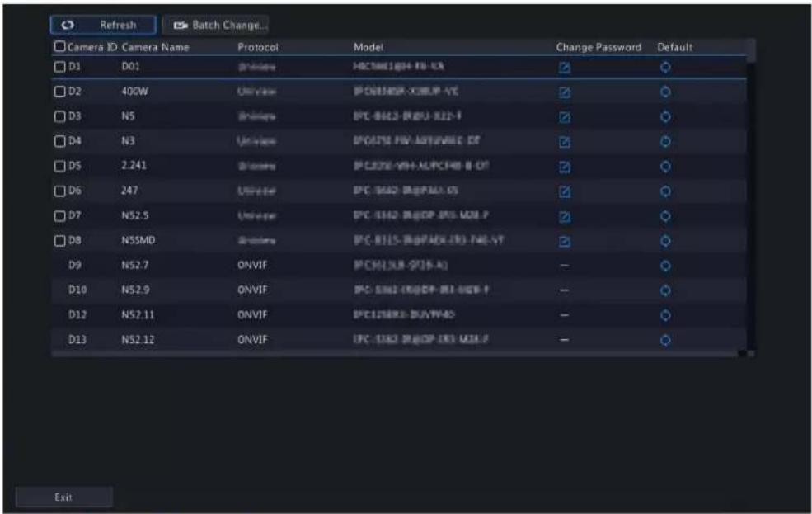This screenshot has width=812, height=514.
Task: Restore default for camera 400W
Action: coord(665,92)
